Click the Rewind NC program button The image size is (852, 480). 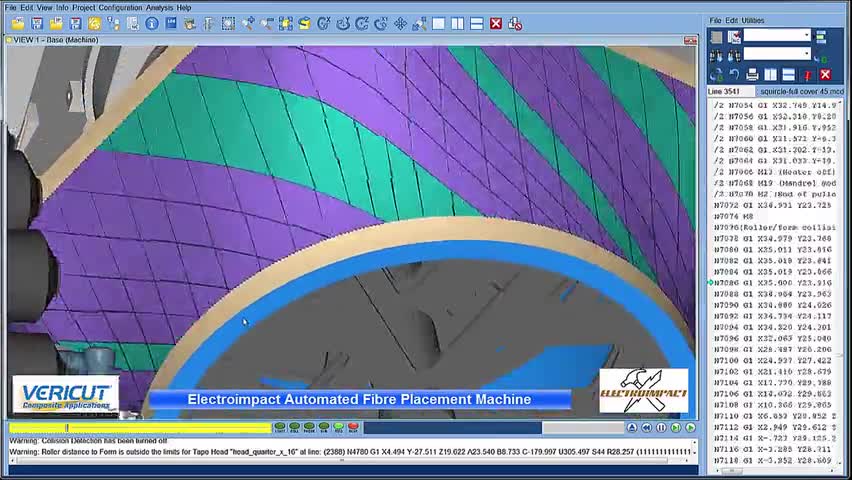coord(647,428)
